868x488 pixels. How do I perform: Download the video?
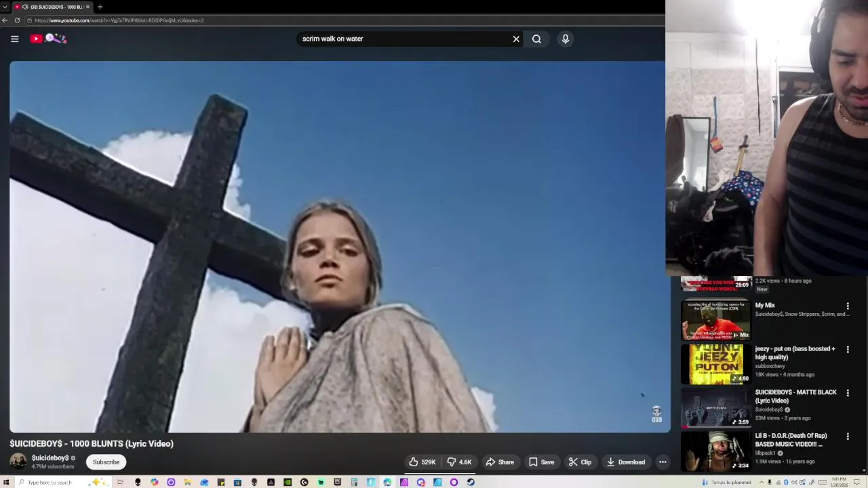point(625,462)
